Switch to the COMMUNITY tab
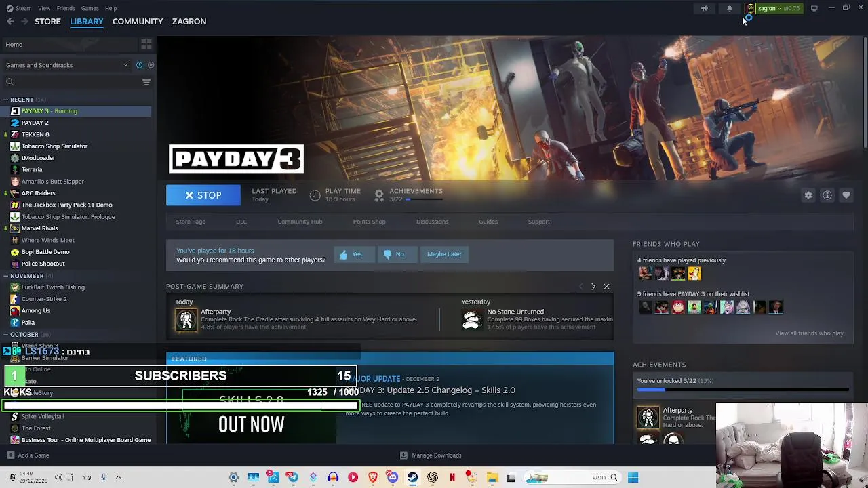The width and height of the screenshot is (868, 488). point(138,22)
